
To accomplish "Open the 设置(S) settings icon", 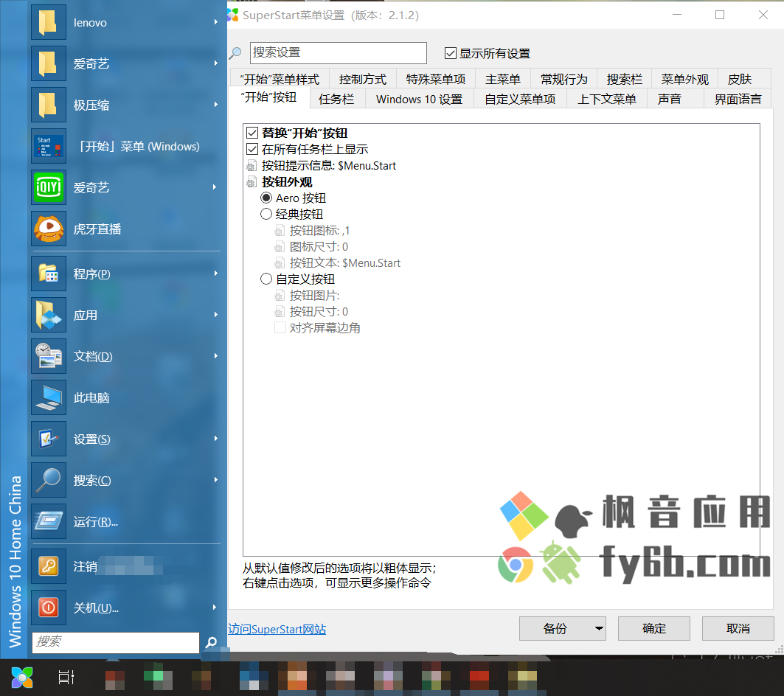I will point(49,439).
